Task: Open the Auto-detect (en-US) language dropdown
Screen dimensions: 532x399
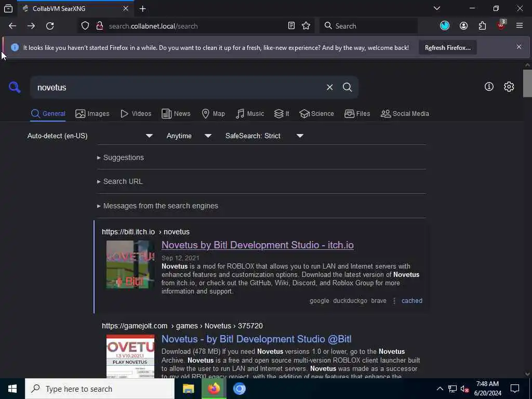Action: coord(90,136)
